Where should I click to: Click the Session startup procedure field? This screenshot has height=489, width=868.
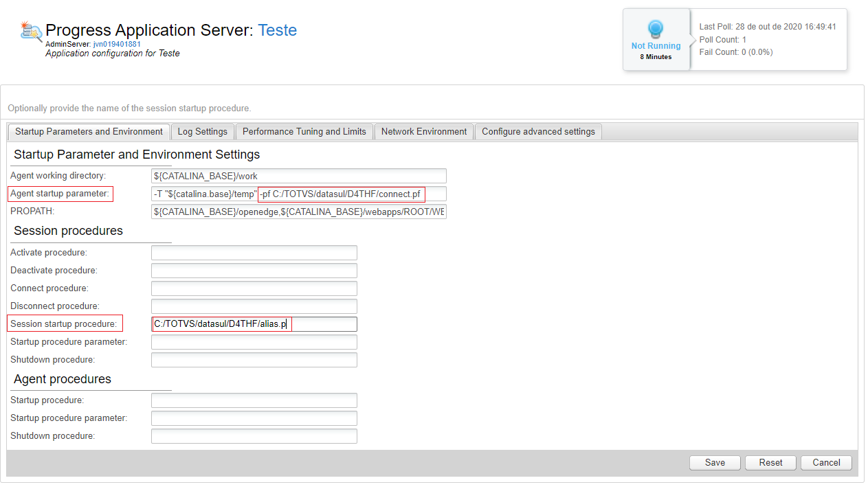pyautogui.click(x=254, y=324)
